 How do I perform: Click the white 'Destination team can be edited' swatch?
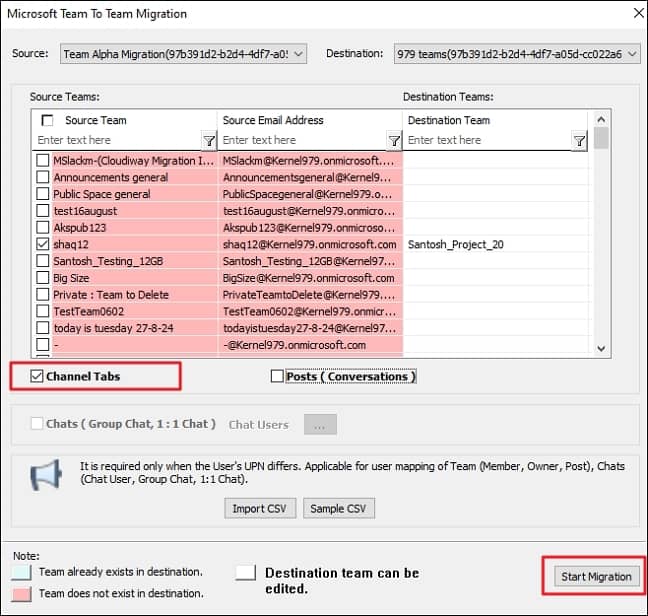[245, 573]
